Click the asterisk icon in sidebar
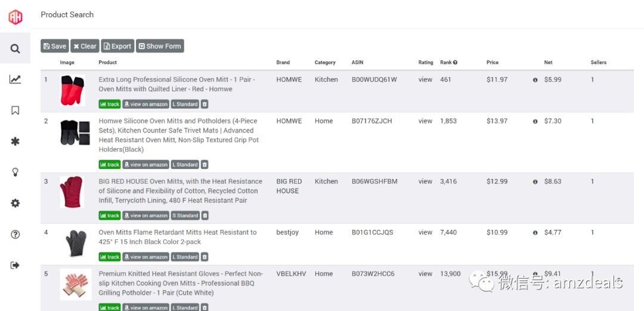The height and width of the screenshot is (311, 644). click(15, 141)
